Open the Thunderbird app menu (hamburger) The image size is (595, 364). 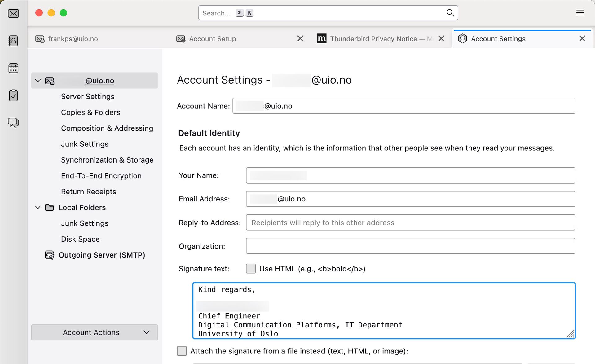580,13
